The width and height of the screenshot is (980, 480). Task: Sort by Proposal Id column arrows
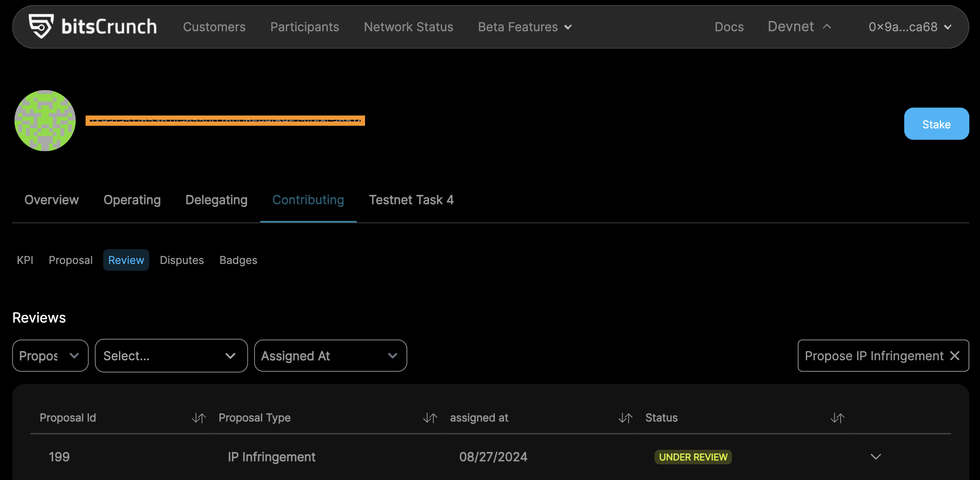coord(199,418)
